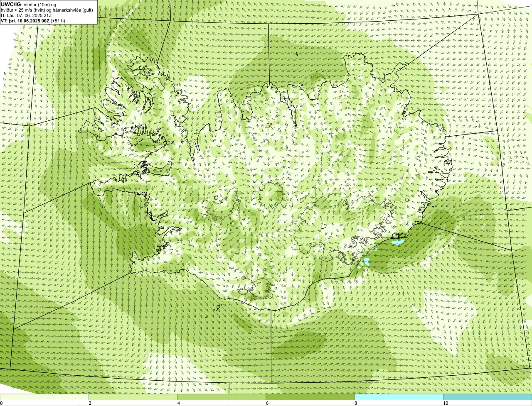The image size is (532, 406).
Task: Pick the pale cyan 8–10 m/s legend band
Action: [x=399, y=397]
